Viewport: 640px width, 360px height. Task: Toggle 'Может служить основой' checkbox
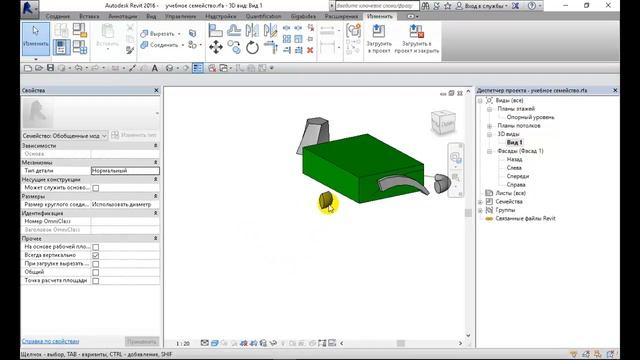pyautogui.click(x=96, y=188)
